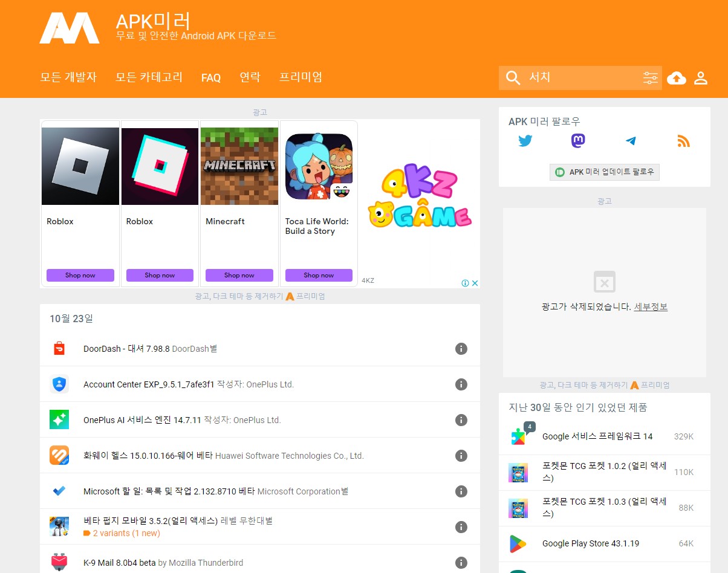The height and width of the screenshot is (573, 728).
Task: Click the AdChoices info icon
Action: (466, 283)
